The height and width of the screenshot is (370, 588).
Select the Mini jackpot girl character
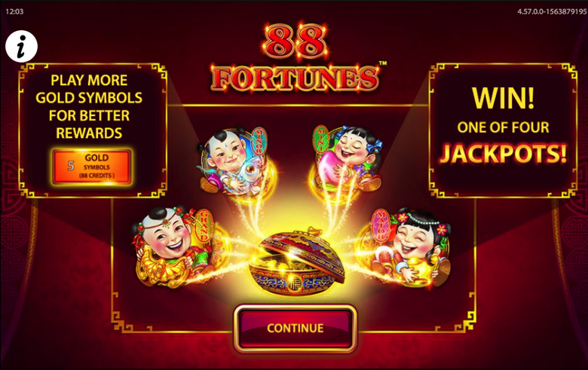click(346, 158)
